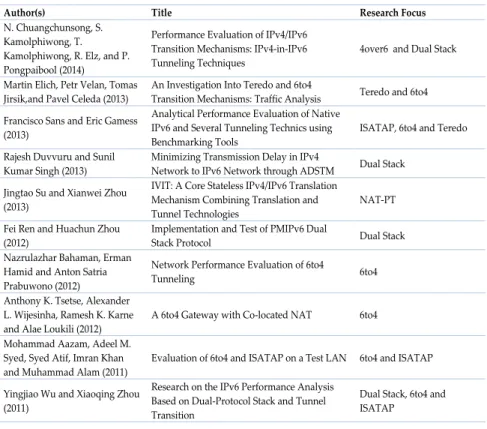Select the N. Chuangchunsong authors cell
Image resolution: width=487 pixels, height=429 pixels.
tap(67, 49)
